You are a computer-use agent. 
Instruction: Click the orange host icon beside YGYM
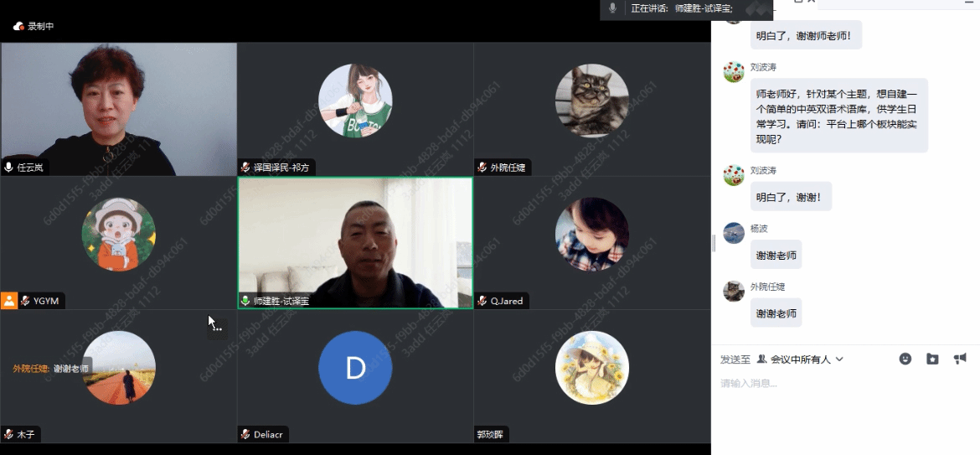(9, 301)
